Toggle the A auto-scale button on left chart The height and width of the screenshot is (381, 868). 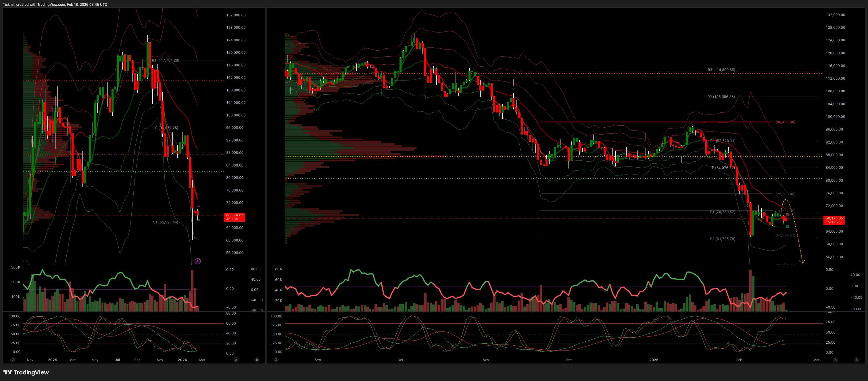point(236,360)
